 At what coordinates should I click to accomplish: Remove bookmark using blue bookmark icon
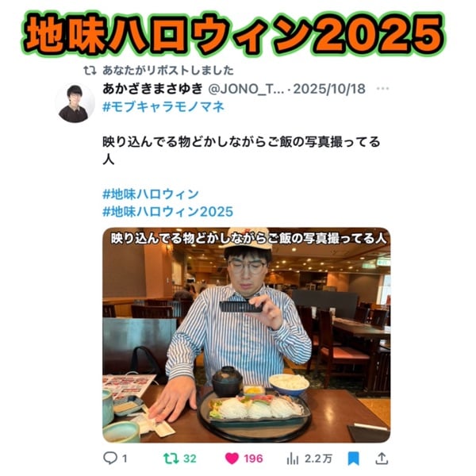tap(353, 459)
